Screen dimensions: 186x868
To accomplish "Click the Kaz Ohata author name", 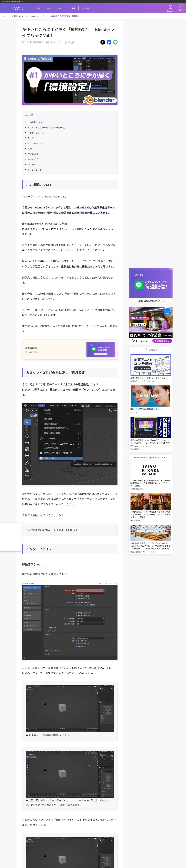I will coord(134,412).
